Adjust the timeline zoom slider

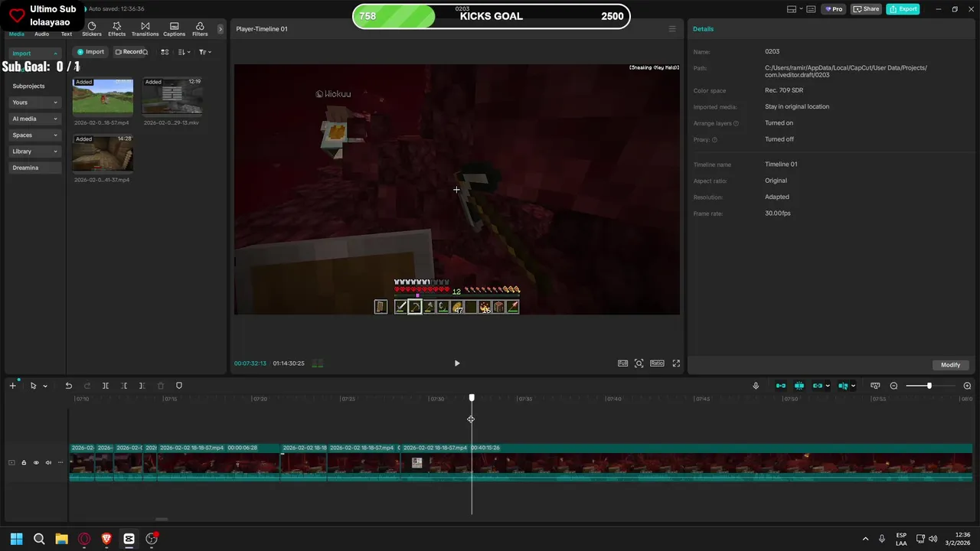coord(929,386)
